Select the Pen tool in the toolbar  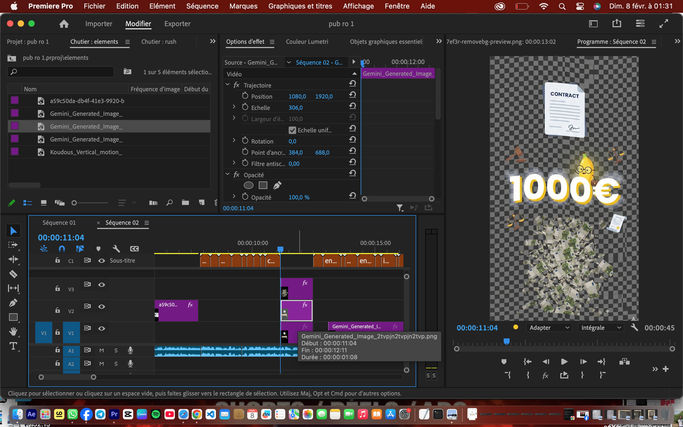point(13,302)
